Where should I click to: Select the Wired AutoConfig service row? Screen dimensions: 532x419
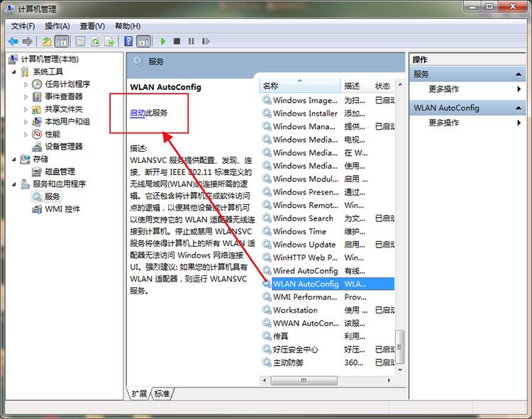tap(328, 271)
